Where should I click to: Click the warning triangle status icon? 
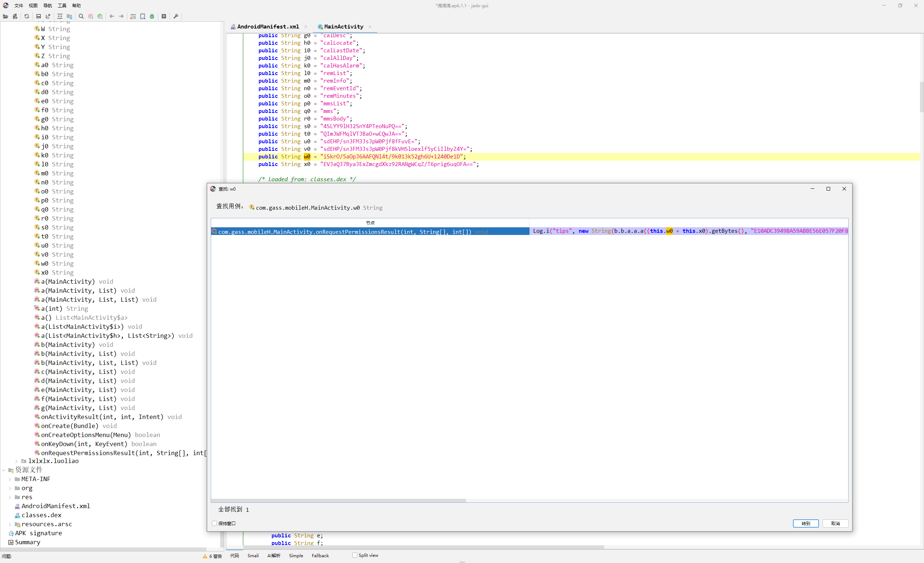pos(205,556)
